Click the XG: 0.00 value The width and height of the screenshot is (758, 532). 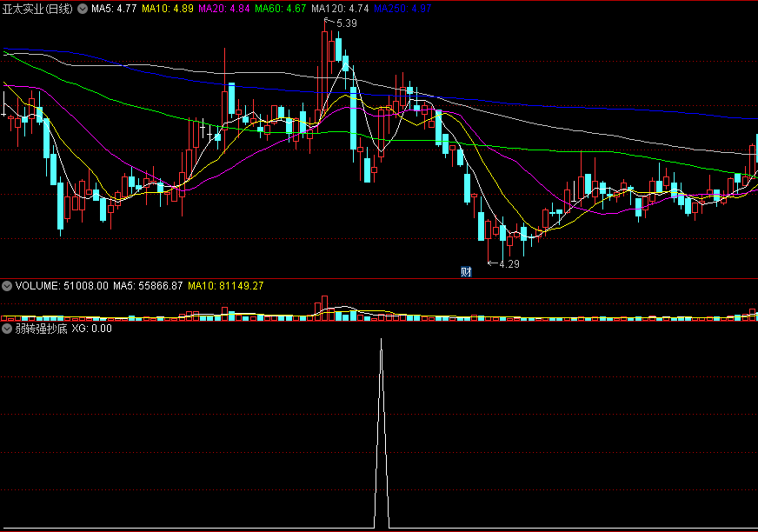pos(92,329)
